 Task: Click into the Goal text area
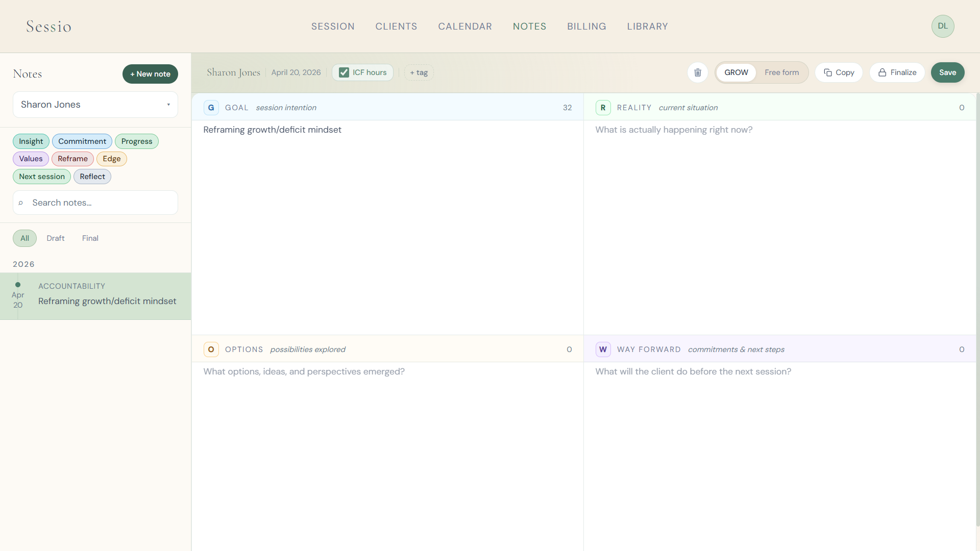(x=387, y=227)
